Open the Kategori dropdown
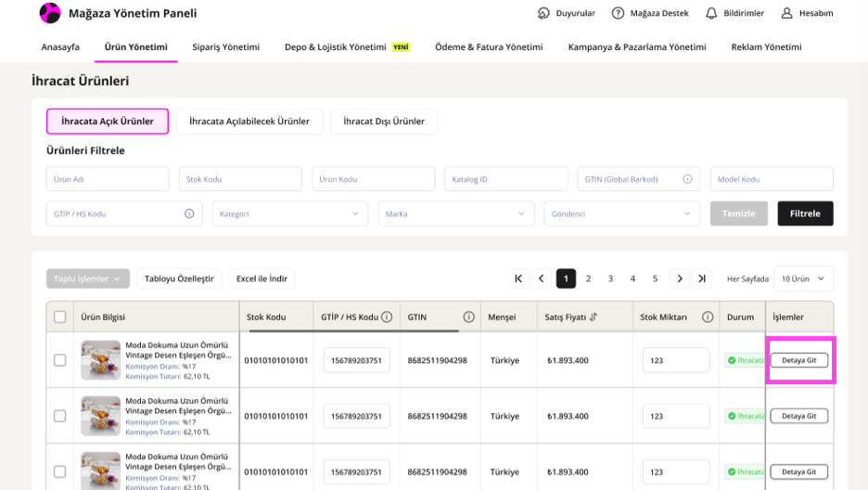The width and height of the screenshot is (868, 490). point(290,213)
